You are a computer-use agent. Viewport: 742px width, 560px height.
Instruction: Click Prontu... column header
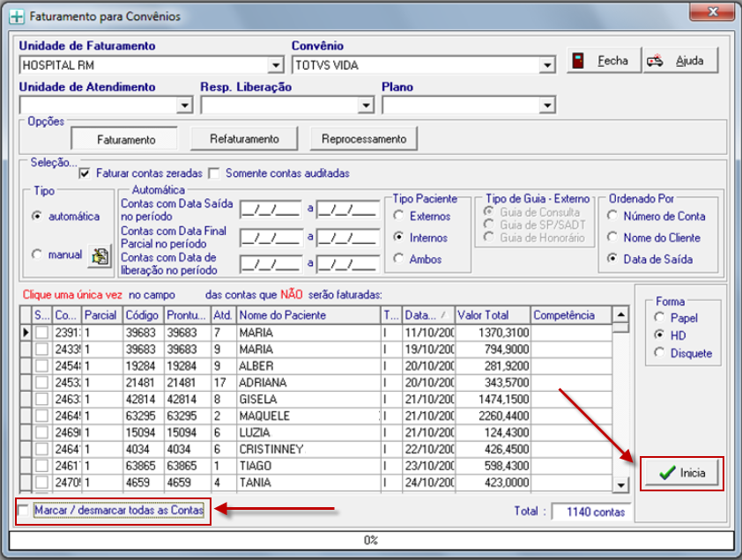[188, 315]
